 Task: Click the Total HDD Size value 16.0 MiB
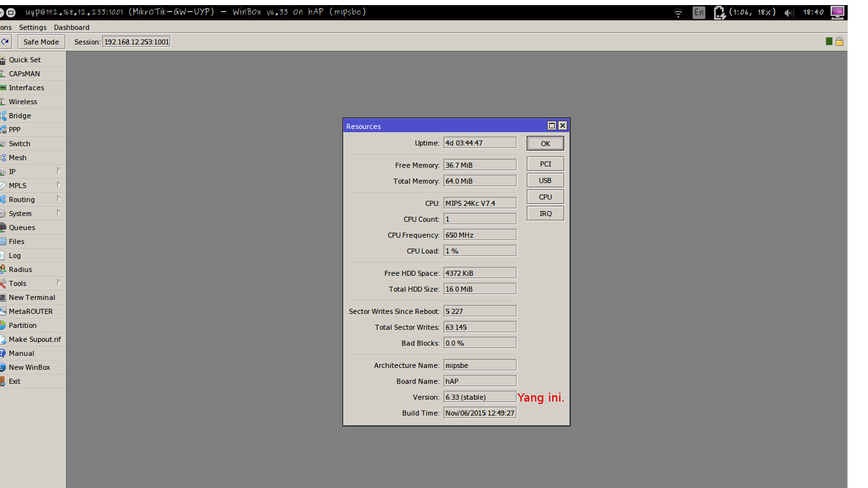[480, 289]
